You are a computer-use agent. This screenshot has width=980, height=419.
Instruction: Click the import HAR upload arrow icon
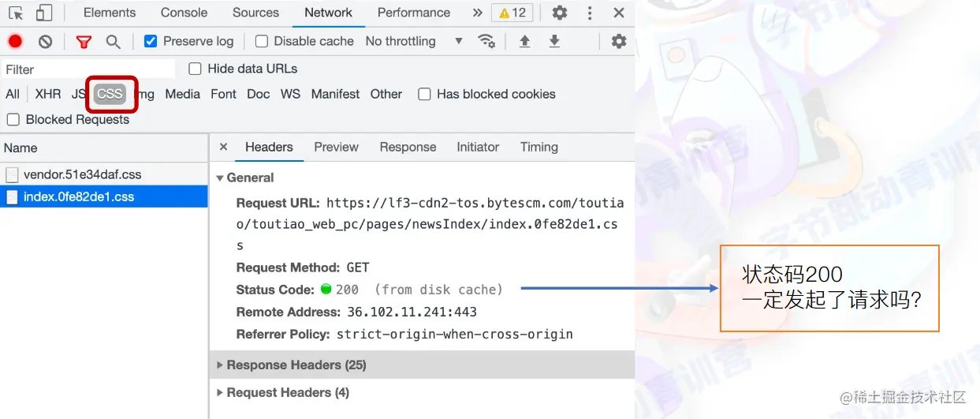click(524, 41)
